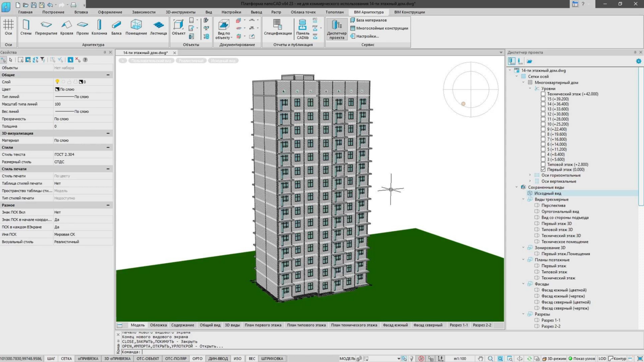The height and width of the screenshot is (362, 644).
Task: Select Фасад северный (цветной) view
Action: 565,302
